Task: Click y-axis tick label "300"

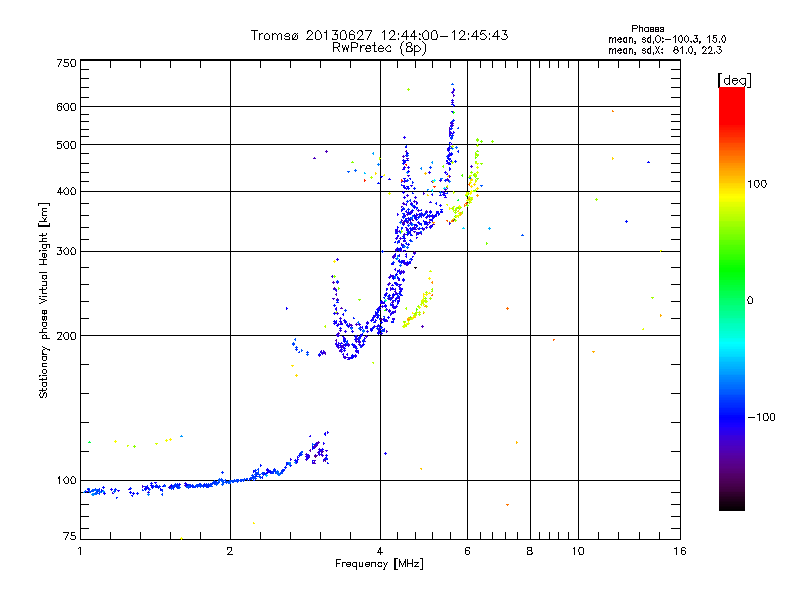Action: coord(66,252)
